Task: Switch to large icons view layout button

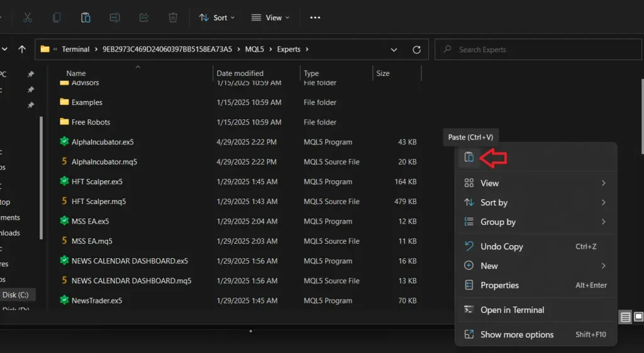Action: pos(638,317)
